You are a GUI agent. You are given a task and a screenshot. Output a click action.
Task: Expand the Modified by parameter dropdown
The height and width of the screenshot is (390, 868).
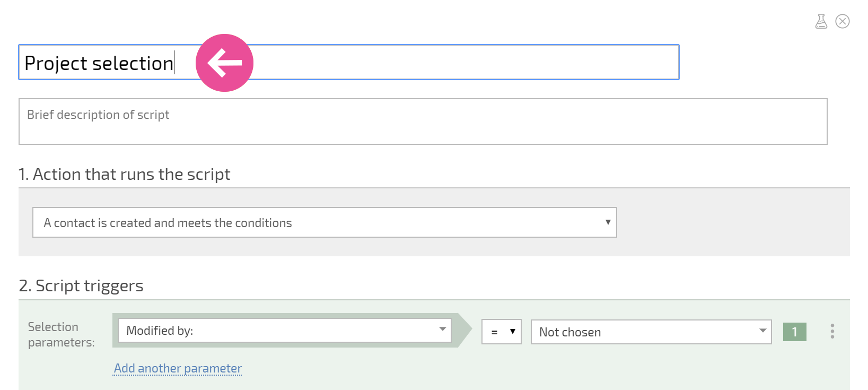point(285,331)
